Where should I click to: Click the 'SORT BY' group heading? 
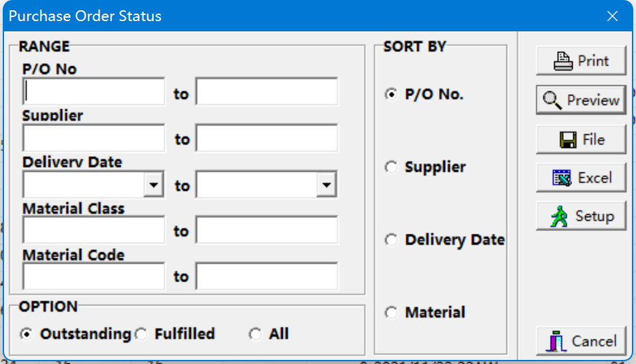415,46
